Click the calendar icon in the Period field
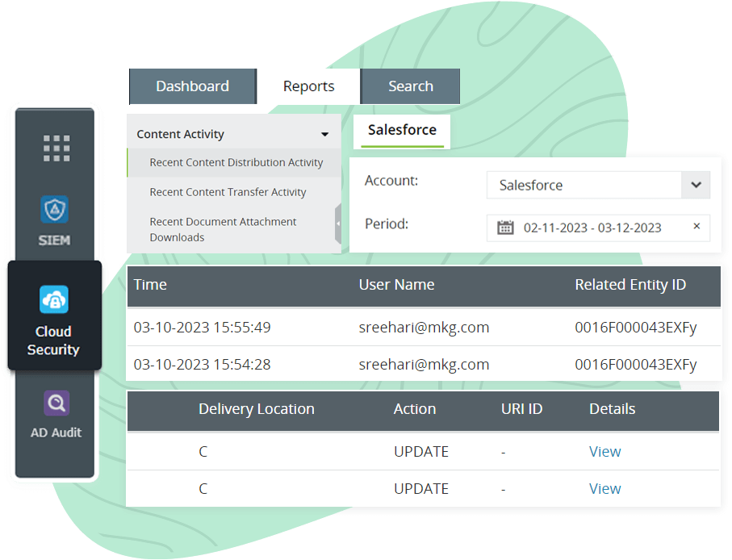This screenshot has width=732, height=560. [504, 228]
